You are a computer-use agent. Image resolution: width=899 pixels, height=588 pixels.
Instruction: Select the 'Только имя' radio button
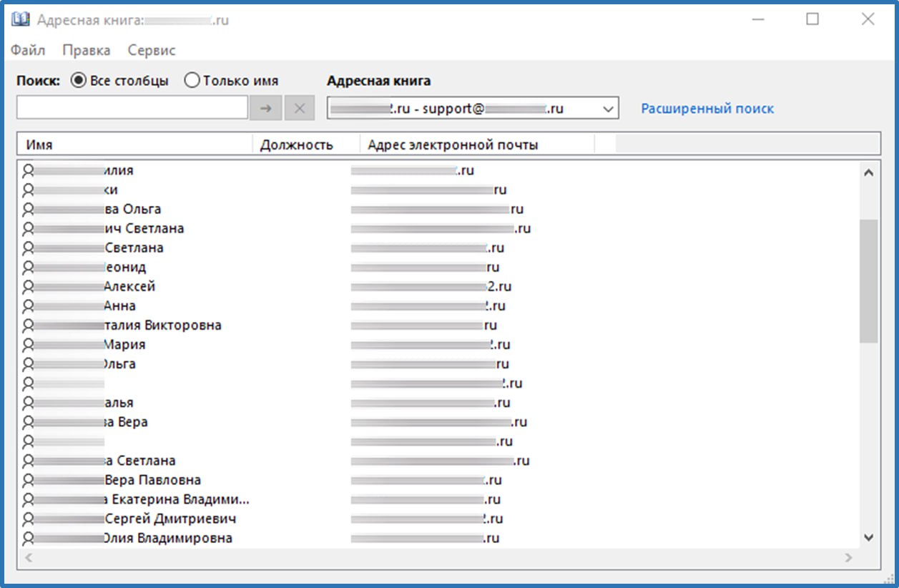tap(192, 81)
